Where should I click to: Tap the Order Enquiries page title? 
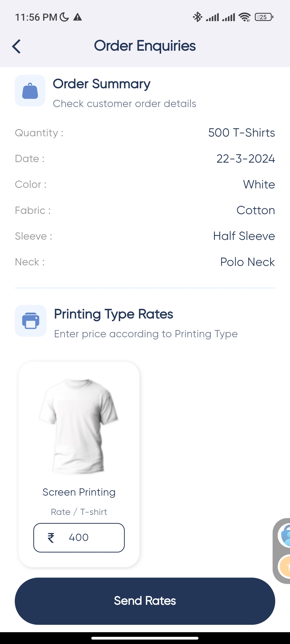[145, 46]
